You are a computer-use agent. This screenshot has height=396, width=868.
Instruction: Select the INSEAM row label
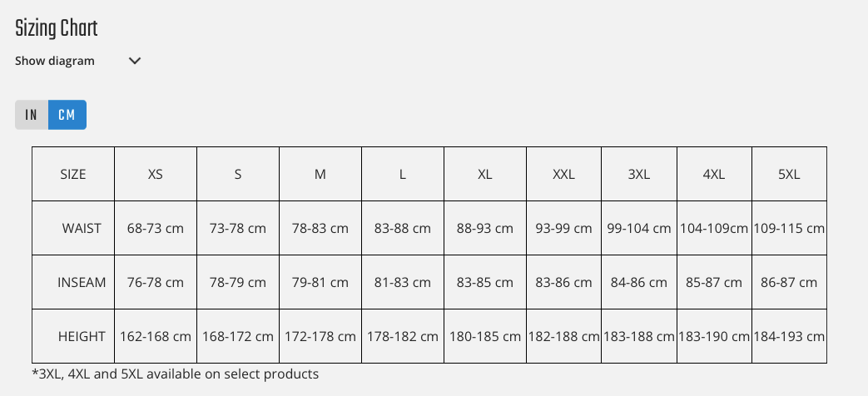coord(82,282)
